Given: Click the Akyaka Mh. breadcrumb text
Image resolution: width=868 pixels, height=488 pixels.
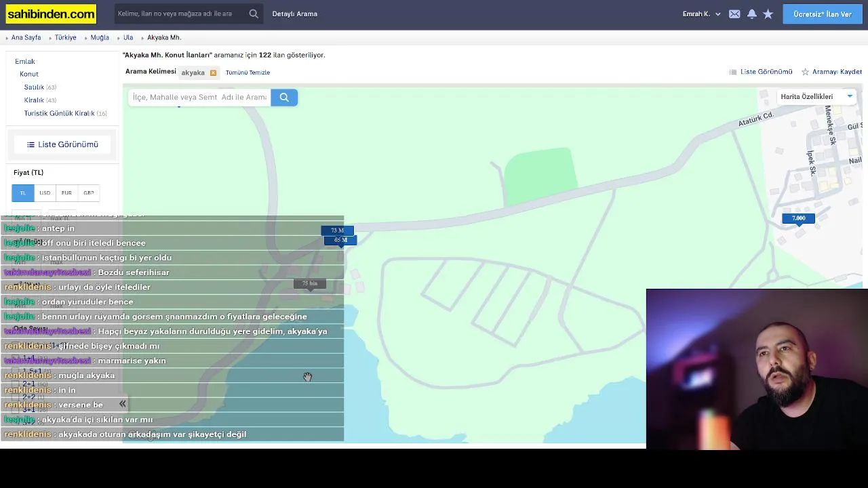Looking at the screenshot, I should click(x=164, y=37).
